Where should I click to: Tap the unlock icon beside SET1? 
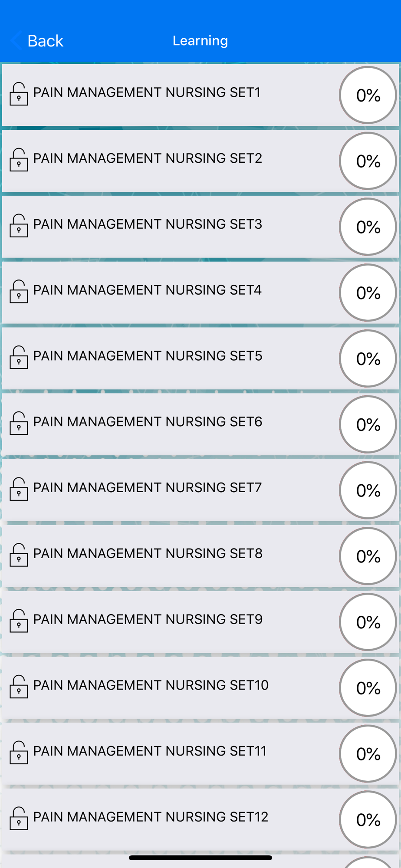(x=19, y=94)
